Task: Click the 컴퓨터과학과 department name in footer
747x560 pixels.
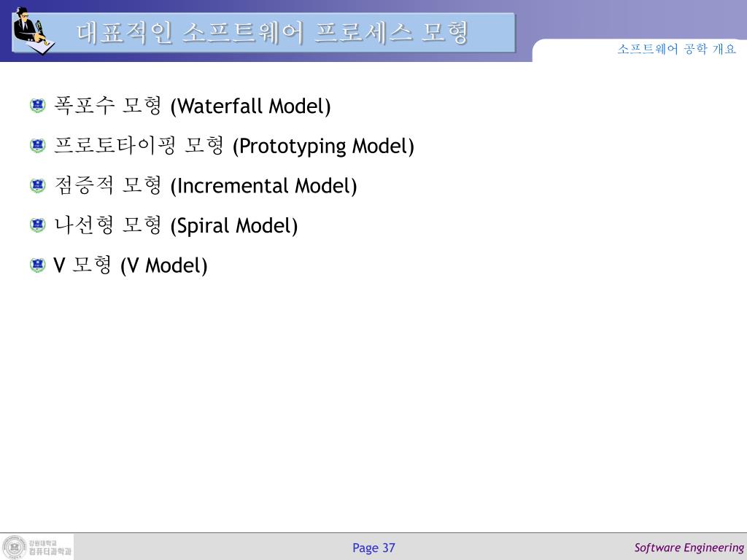Action: tap(50, 551)
